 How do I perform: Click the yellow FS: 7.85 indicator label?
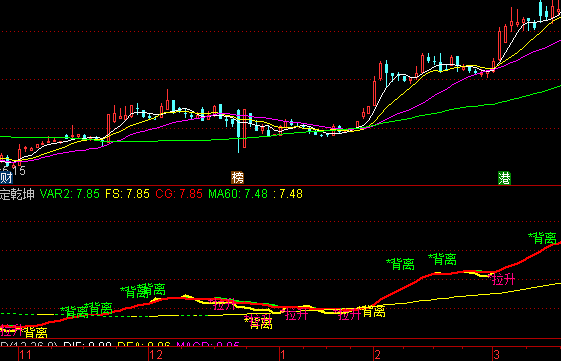point(127,194)
